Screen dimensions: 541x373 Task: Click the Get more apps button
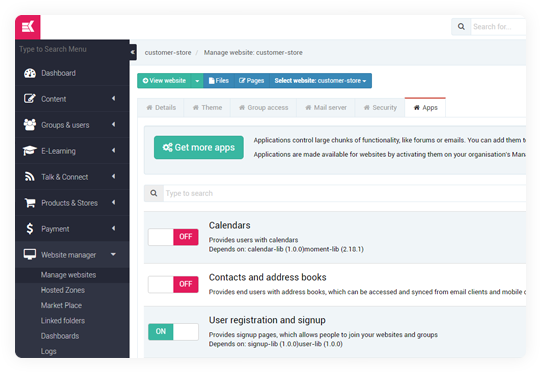[x=199, y=147]
